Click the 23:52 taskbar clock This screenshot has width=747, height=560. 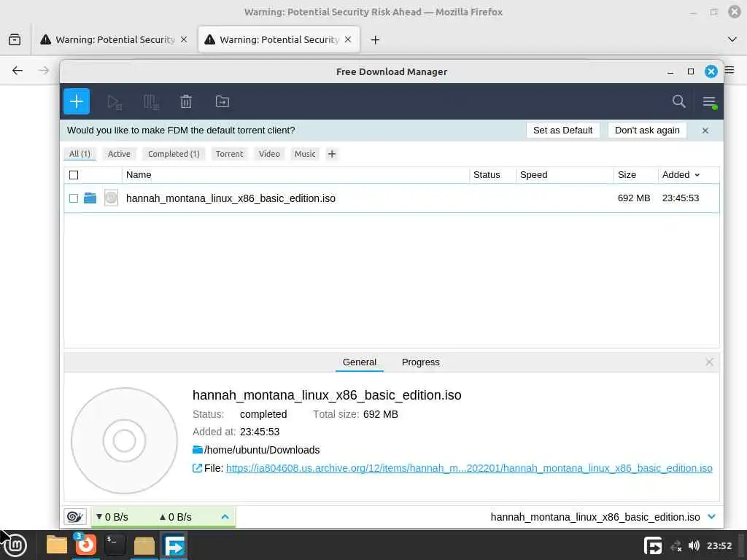pos(719,545)
